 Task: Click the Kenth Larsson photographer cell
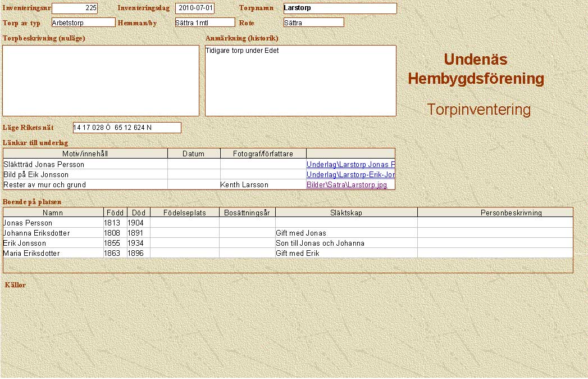(x=263, y=185)
